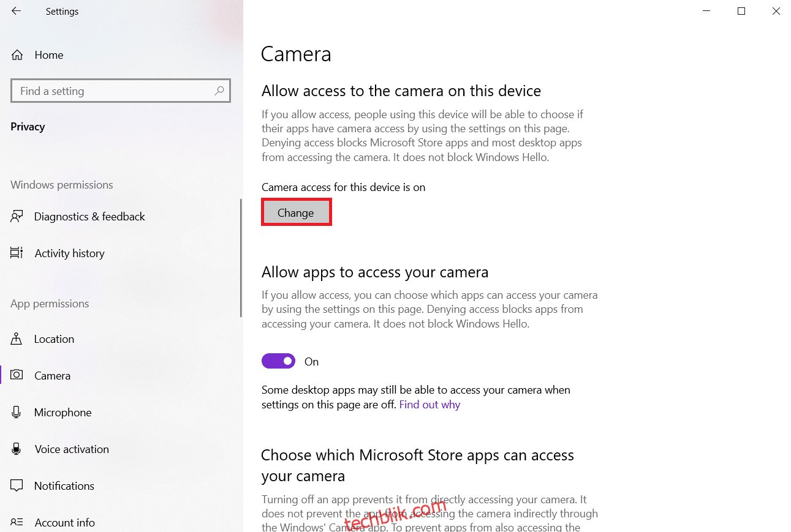The height and width of the screenshot is (532, 791).
Task: Maximize the Settings window
Action: click(741, 11)
